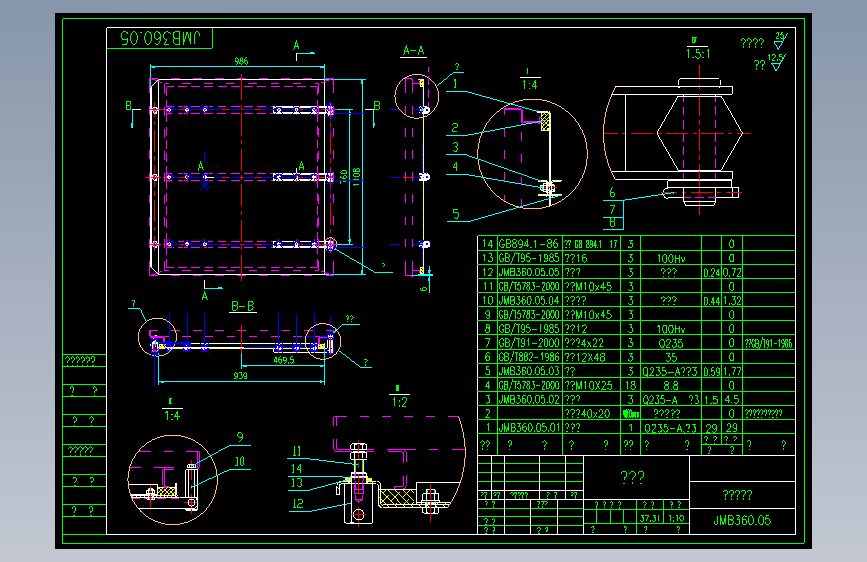This screenshot has height=562, width=867.
Task: Click the JMB360.05.04 part code cell
Action: [529, 300]
